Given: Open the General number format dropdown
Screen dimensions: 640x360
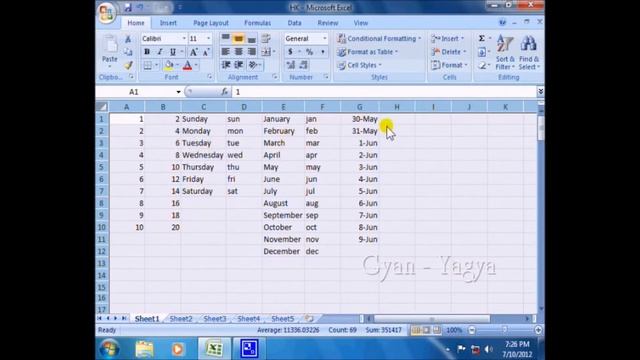Looking at the screenshot, I should pos(325,38).
